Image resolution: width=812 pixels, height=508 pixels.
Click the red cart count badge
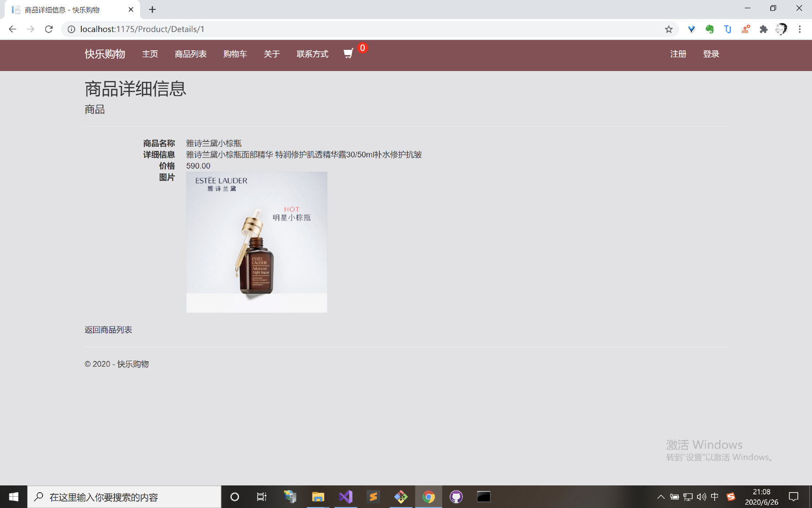[x=362, y=48]
